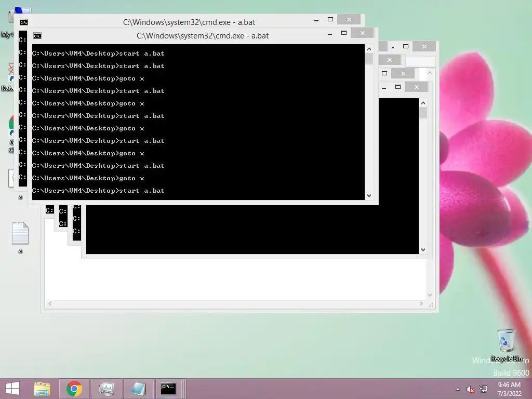This screenshot has width=532, height=399.
Task: Maximize the large empty black cmd window behind
Action: click(398, 87)
